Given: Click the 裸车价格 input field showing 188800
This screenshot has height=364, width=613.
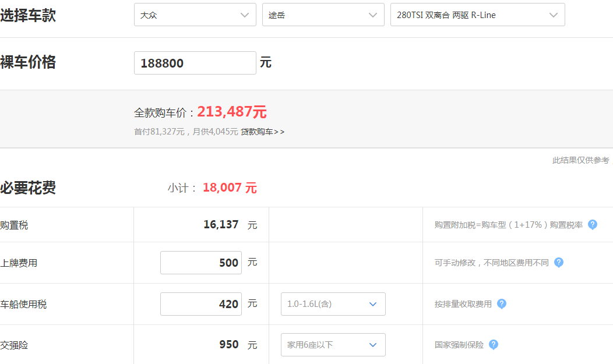Looking at the screenshot, I should [x=195, y=63].
